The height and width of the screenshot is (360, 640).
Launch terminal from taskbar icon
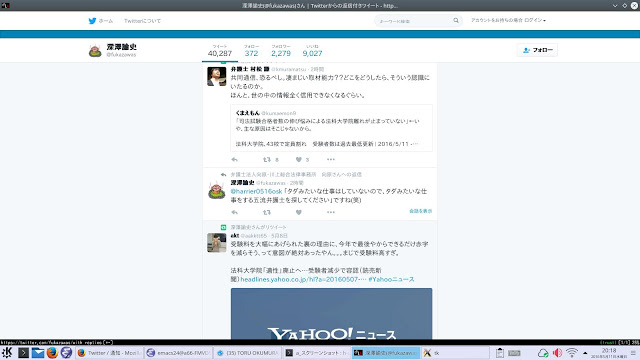pyautogui.click(x=23, y=353)
